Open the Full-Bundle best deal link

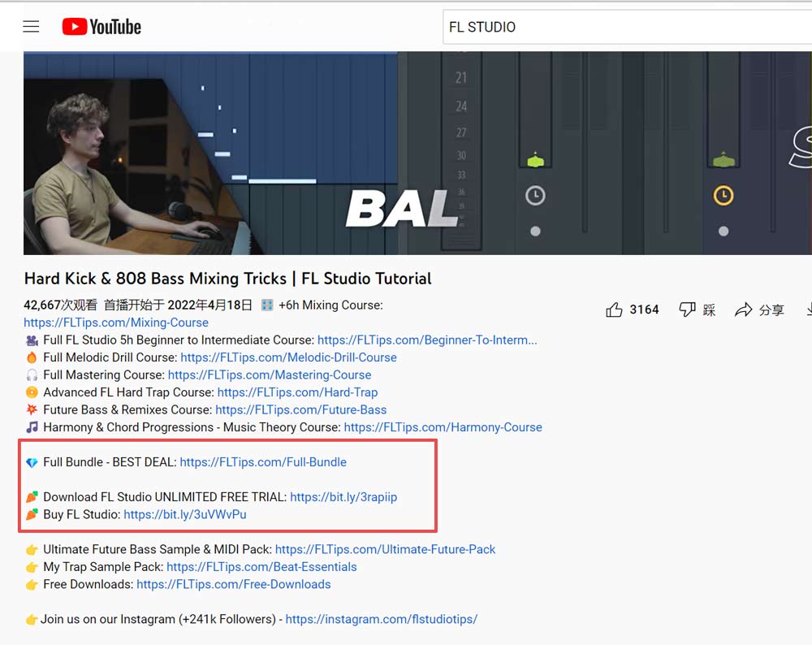(263, 462)
